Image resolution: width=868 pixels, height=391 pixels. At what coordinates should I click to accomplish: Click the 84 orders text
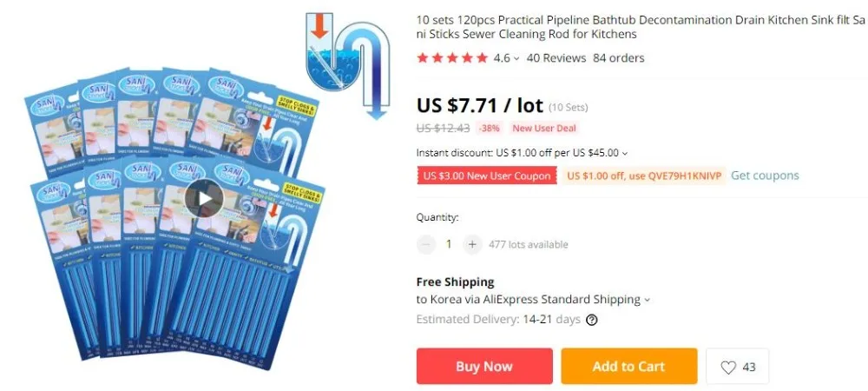[x=618, y=58]
